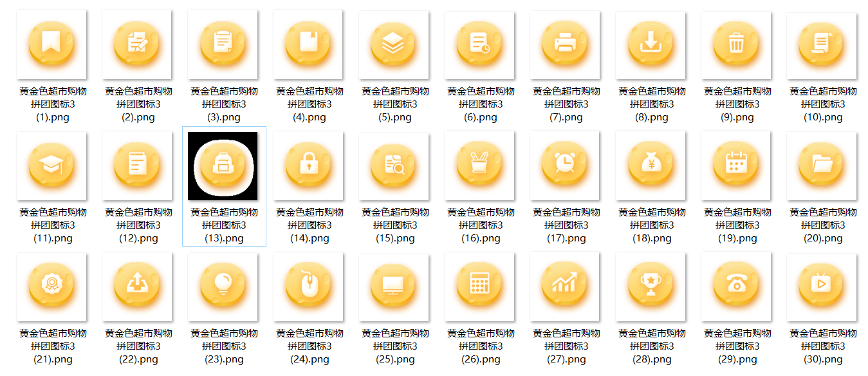Select the video player icon thumbnail (30).png
This screenshot has width=868, height=376.
pos(822,287)
